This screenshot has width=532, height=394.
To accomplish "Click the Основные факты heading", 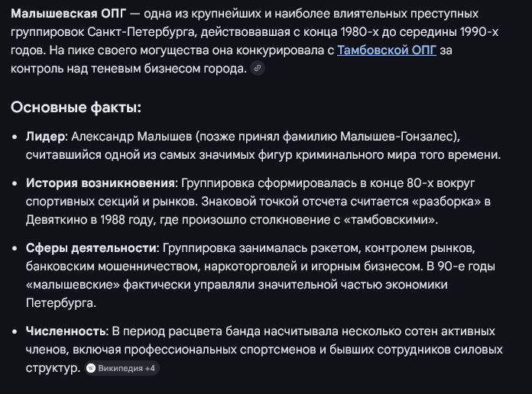I will (x=76, y=107).
